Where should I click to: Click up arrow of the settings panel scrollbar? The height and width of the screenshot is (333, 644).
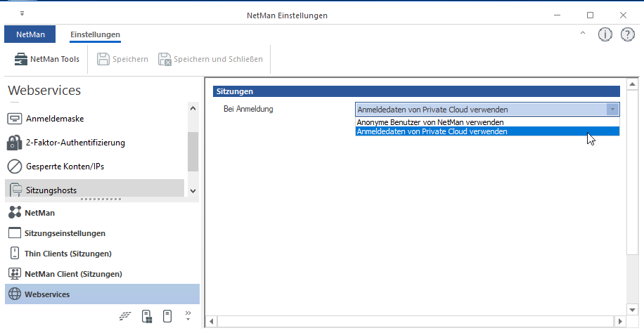coord(632,84)
